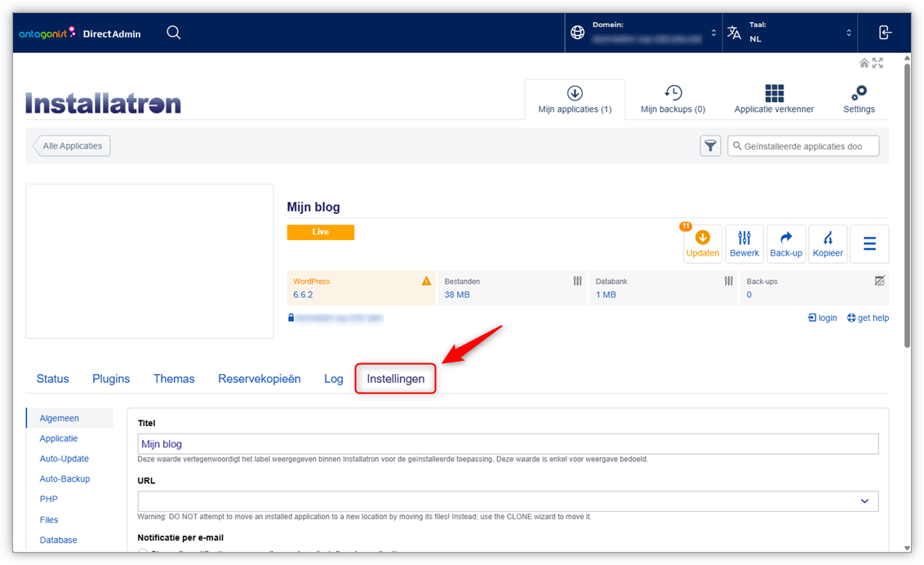Image resolution: width=924 pixels, height=565 pixels.
Task: Select Auto-Update in the settings sidebar
Action: coord(64,459)
